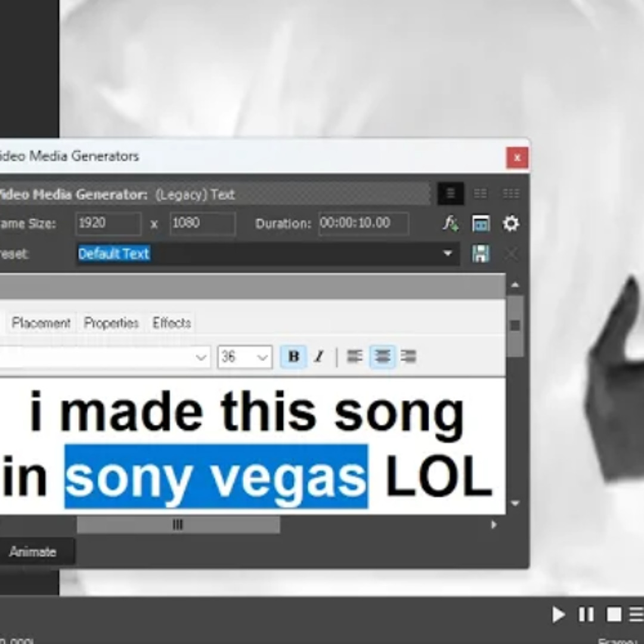Screen dimensions: 644x644
Task: Edit the Duration 00:00:10.00 field
Action: click(x=364, y=224)
